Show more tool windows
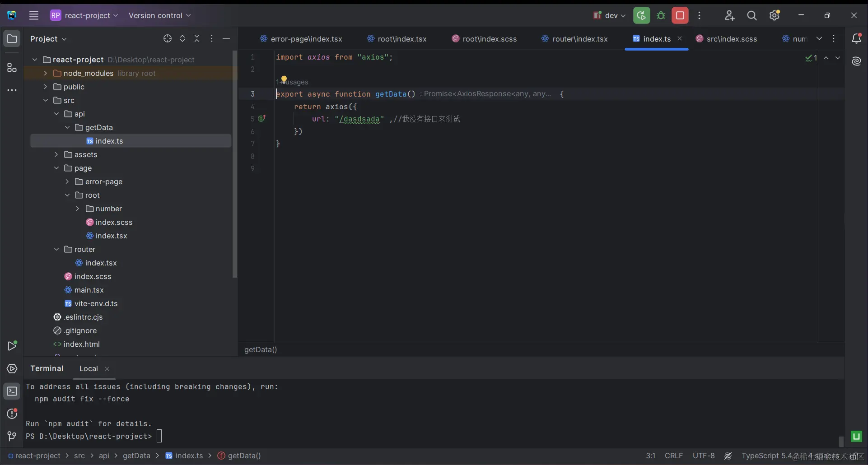Image resolution: width=868 pixels, height=465 pixels. coord(12,90)
